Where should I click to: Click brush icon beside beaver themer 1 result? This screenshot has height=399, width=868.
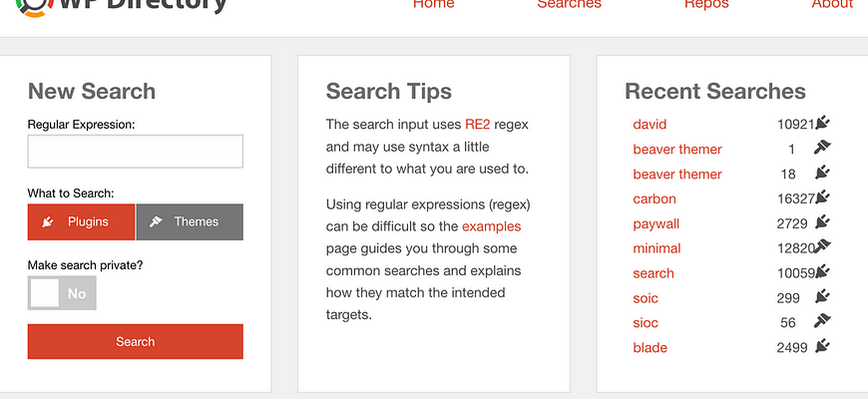[x=823, y=148]
